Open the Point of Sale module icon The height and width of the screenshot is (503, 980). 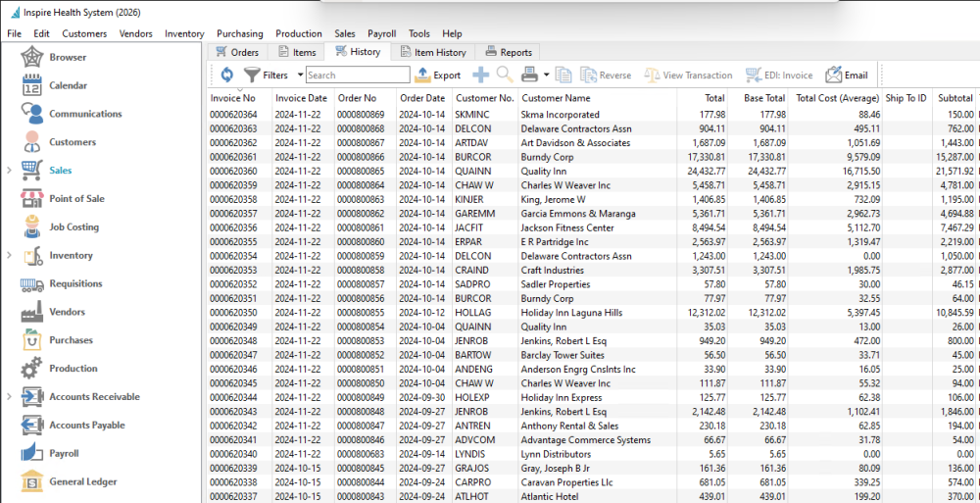coord(32,199)
